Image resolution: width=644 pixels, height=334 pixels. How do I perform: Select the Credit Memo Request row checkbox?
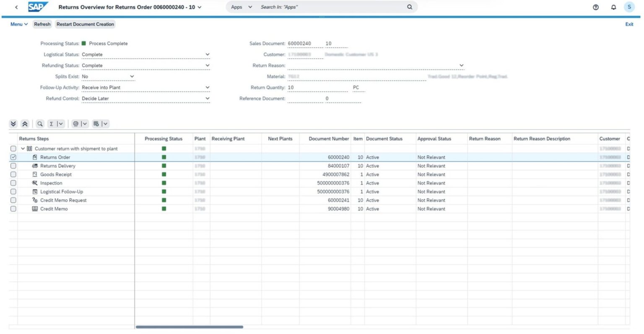pos(13,200)
